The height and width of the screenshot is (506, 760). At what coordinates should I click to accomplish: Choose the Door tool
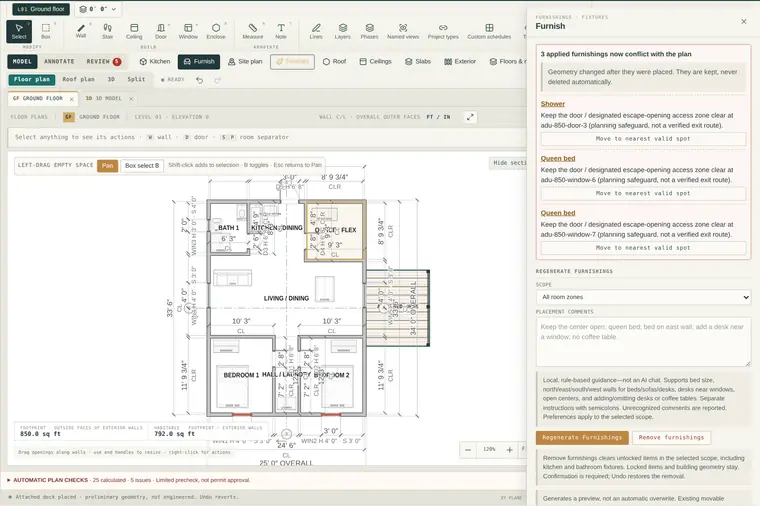pos(161,31)
